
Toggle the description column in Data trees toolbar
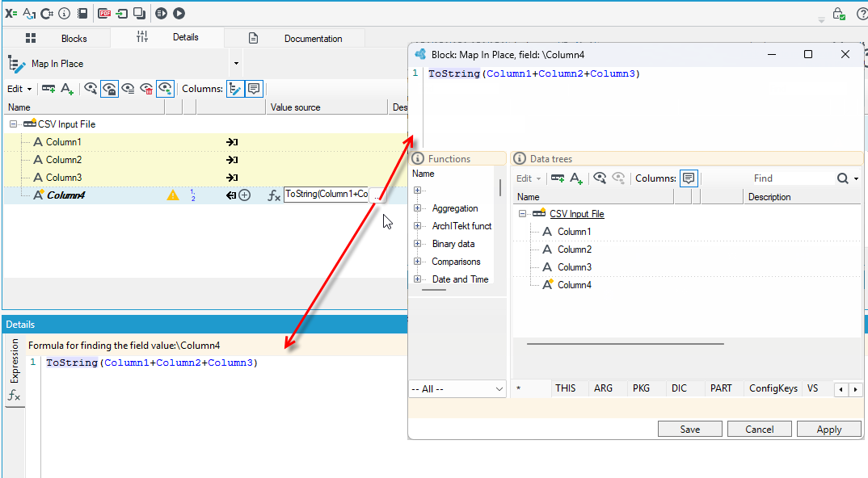[x=689, y=178]
